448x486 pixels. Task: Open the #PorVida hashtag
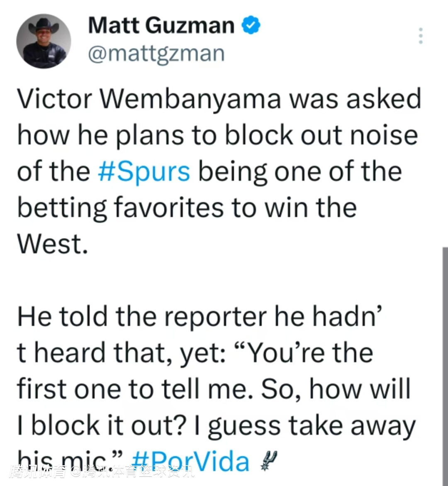pos(191,462)
